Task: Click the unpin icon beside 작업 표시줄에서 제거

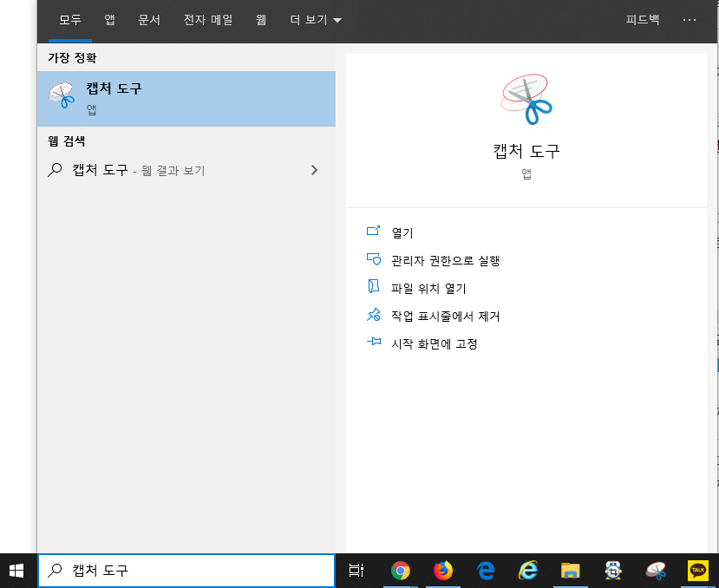Action: tap(373, 315)
